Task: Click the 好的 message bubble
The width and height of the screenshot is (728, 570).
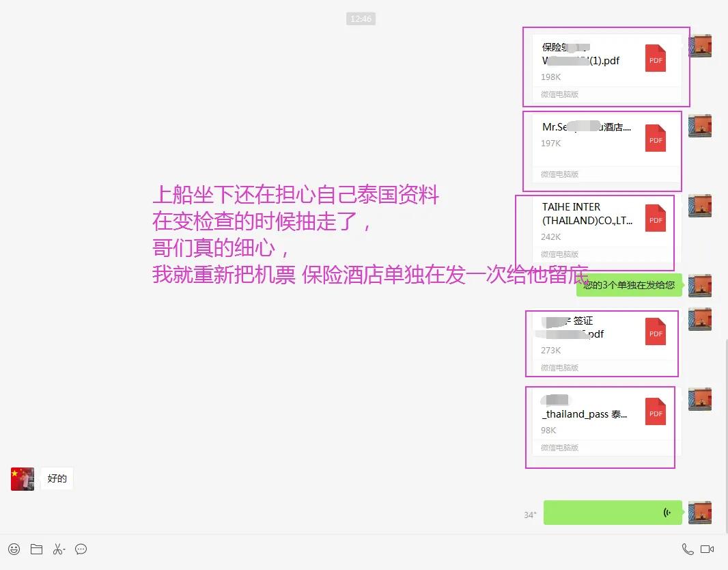Action: pos(57,478)
